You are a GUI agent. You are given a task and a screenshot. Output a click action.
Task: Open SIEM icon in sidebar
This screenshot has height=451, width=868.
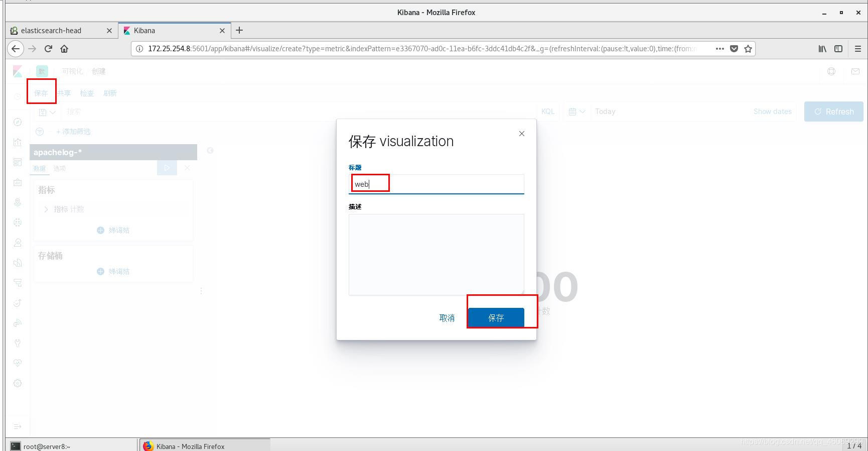(x=18, y=323)
